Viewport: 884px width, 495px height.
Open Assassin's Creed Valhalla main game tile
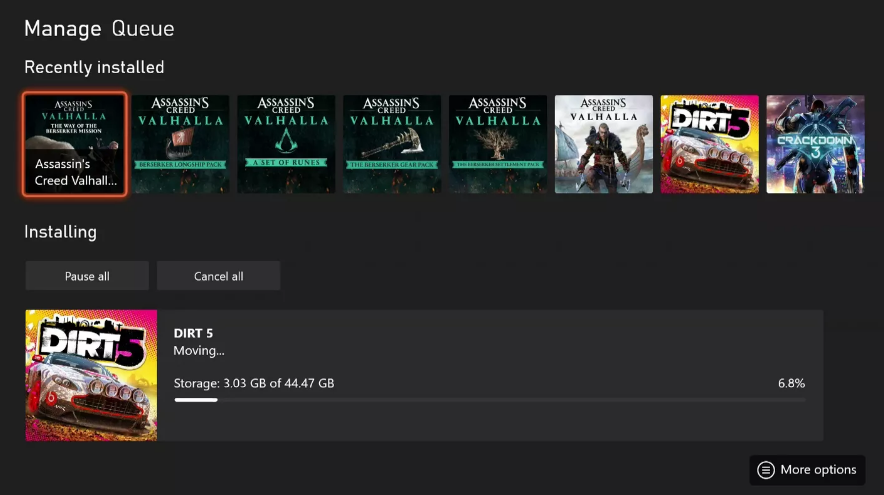click(x=604, y=144)
